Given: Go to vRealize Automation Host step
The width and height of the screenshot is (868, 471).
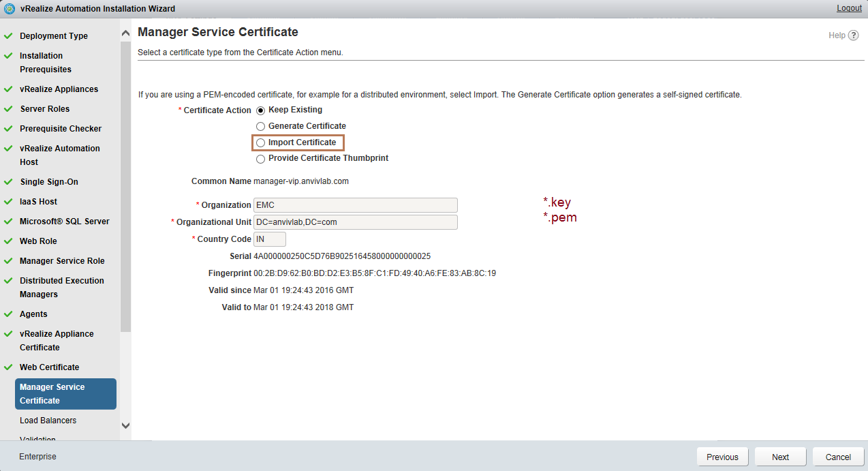Looking at the screenshot, I should click(x=60, y=155).
